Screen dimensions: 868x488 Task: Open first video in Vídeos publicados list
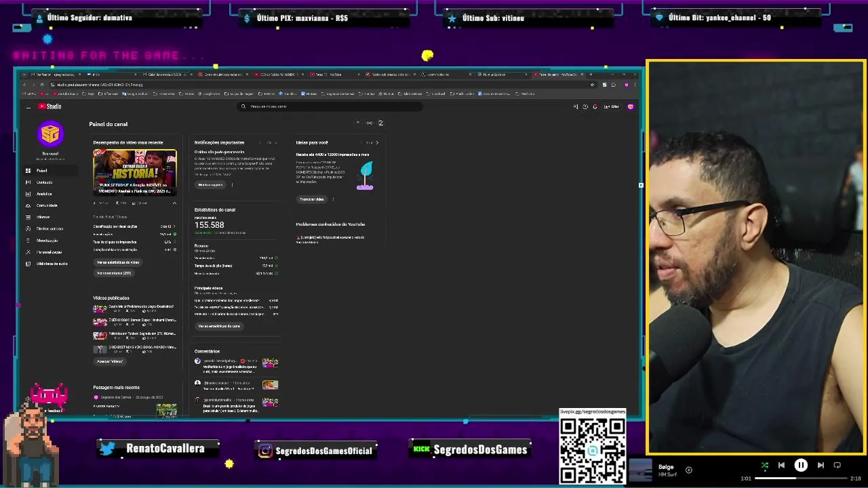click(x=134, y=308)
